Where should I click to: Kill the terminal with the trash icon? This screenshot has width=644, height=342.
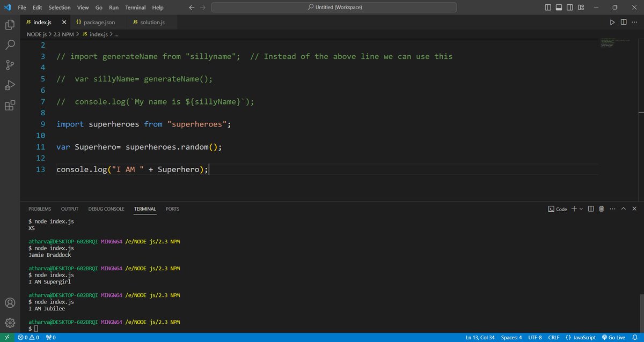[x=601, y=209]
